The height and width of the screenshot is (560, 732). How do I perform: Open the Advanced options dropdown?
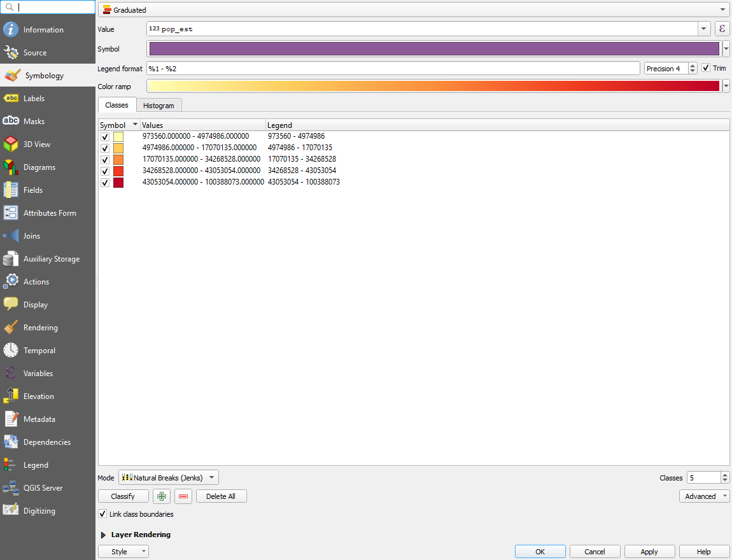click(x=704, y=496)
